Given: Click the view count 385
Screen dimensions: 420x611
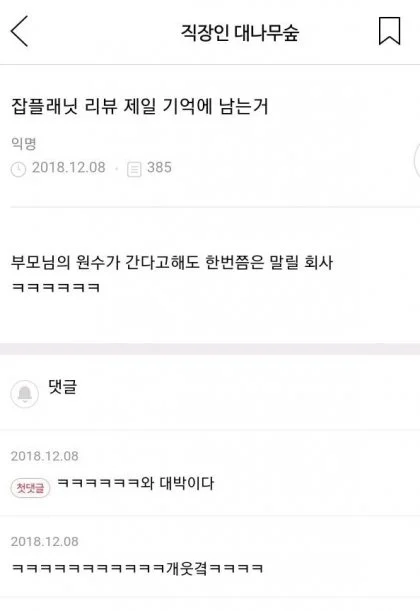Looking at the screenshot, I should coord(159,168).
